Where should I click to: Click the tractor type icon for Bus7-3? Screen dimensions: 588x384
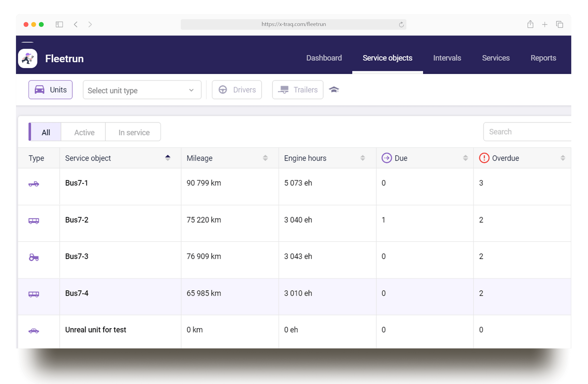[34, 257]
